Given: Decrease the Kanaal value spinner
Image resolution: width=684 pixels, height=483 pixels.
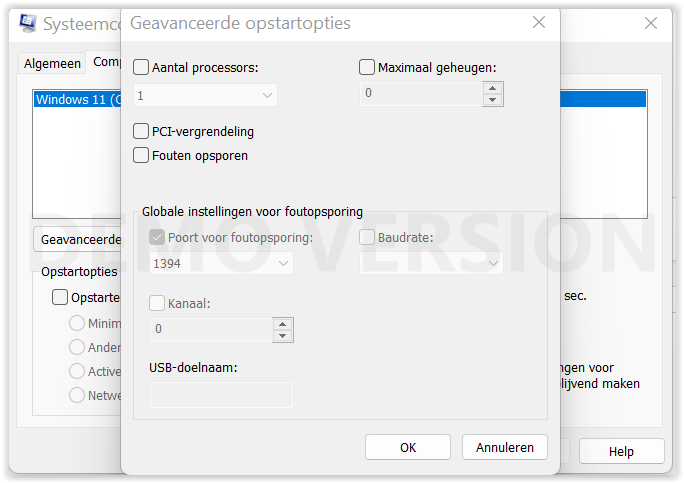Looking at the screenshot, I should [282, 335].
